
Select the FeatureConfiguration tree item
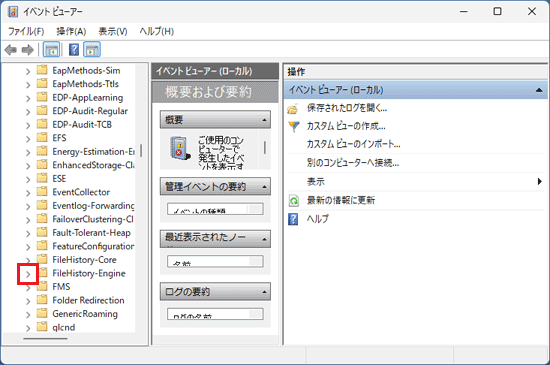93,246
